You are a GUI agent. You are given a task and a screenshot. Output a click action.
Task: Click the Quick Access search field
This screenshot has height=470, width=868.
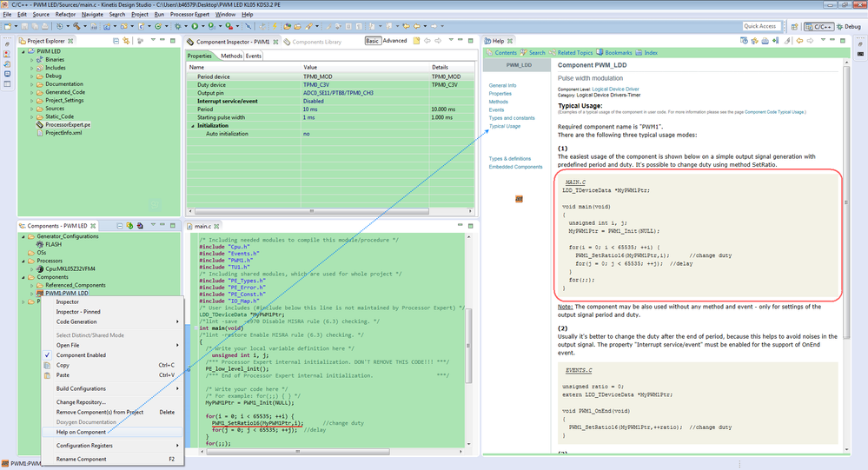pos(762,26)
